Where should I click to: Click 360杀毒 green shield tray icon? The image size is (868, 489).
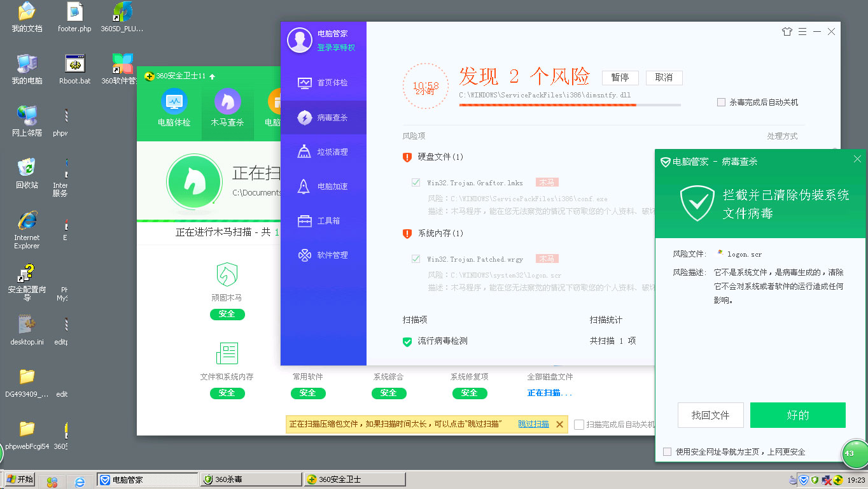pyautogui.click(x=815, y=480)
